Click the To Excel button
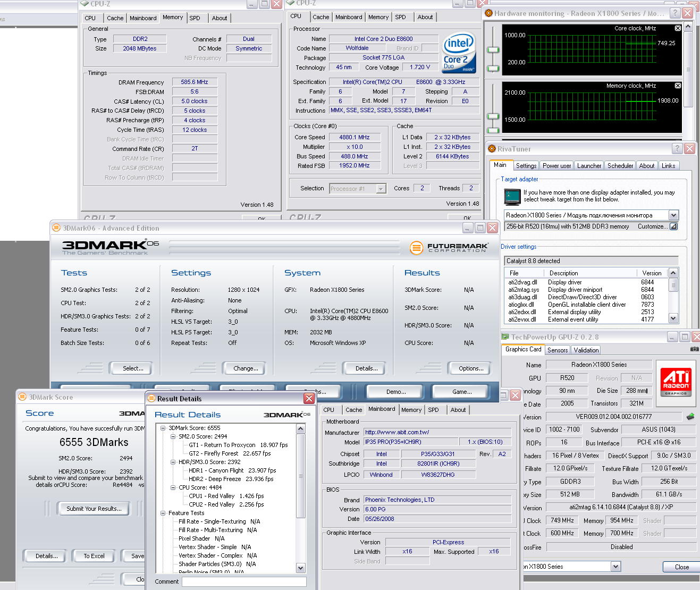The height and width of the screenshot is (590, 700). tap(94, 556)
